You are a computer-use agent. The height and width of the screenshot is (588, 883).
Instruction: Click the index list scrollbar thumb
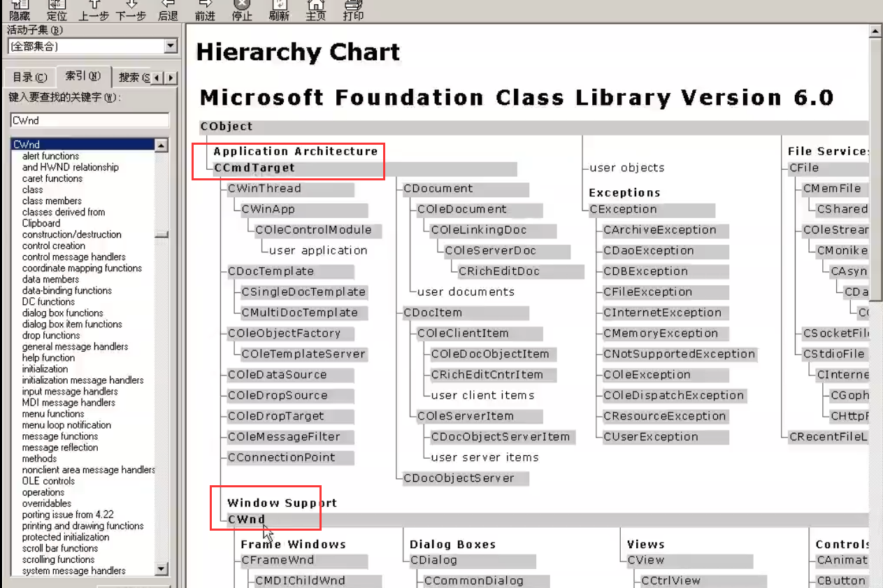pyautogui.click(x=161, y=235)
